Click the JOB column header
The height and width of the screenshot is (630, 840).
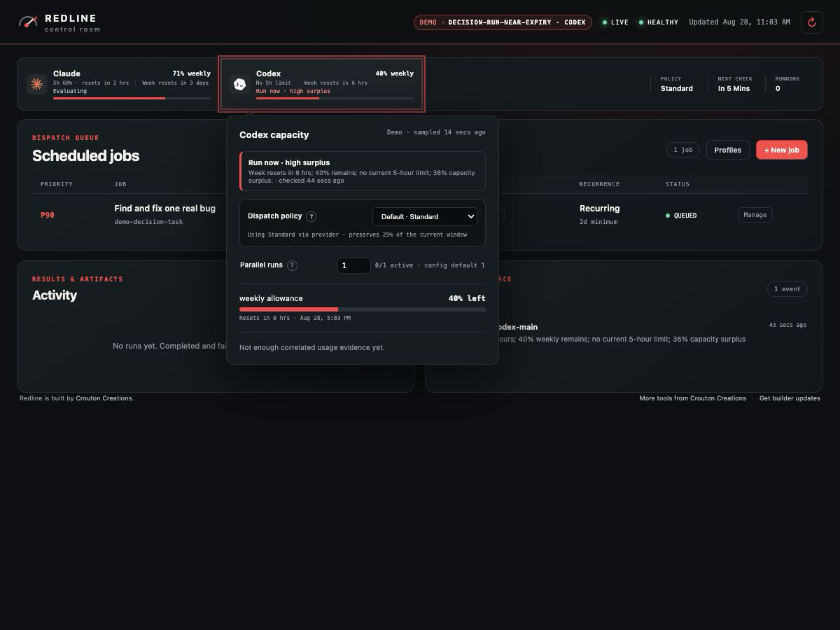point(121,184)
